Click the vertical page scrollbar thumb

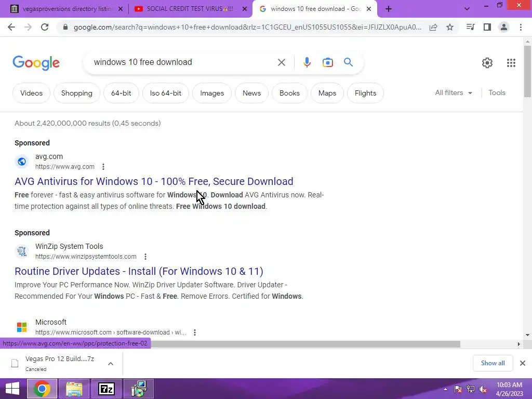tap(527, 71)
